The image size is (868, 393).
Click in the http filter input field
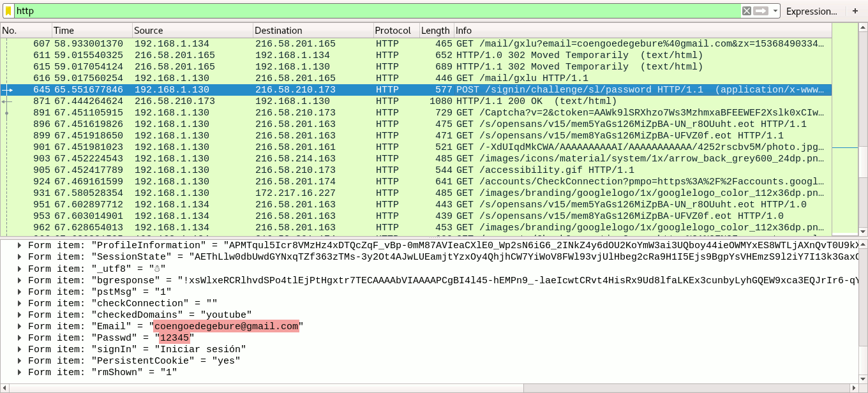pos(377,11)
